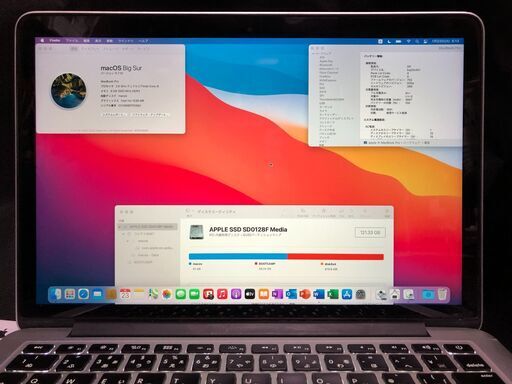Image resolution: width=512 pixels, height=384 pixels.
Task: Click the Wi-Fi status icon
Action: click(408, 41)
